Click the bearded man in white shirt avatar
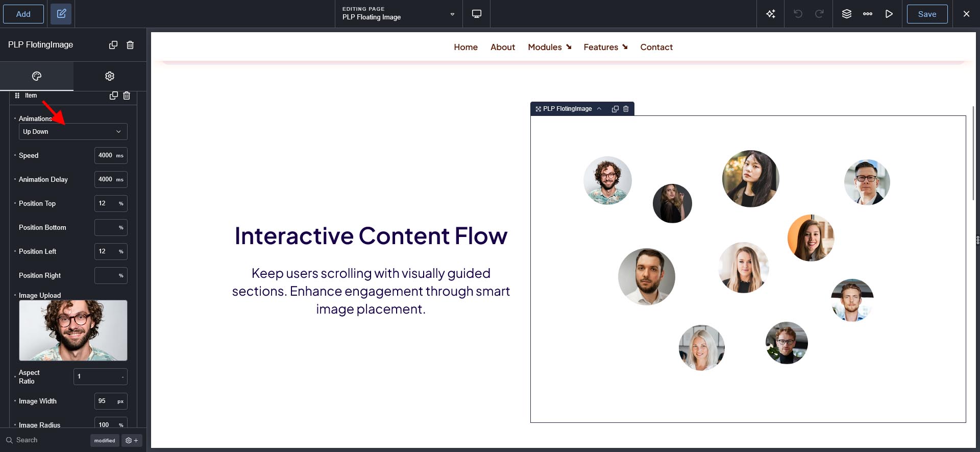 pyautogui.click(x=647, y=277)
